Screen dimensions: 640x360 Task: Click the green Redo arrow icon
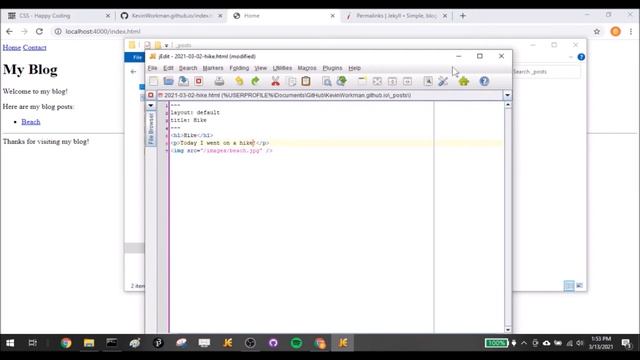(x=255, y=81)
